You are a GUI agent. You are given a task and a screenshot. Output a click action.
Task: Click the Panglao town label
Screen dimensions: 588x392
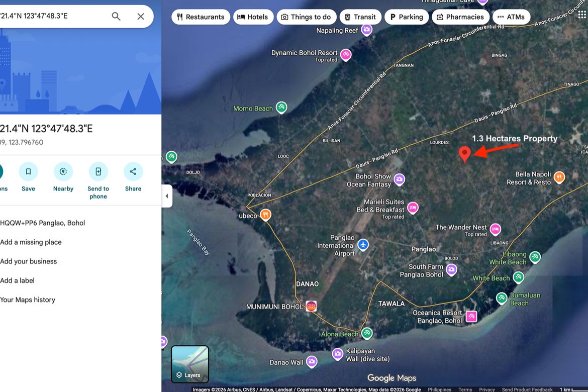tap(423, 249)
